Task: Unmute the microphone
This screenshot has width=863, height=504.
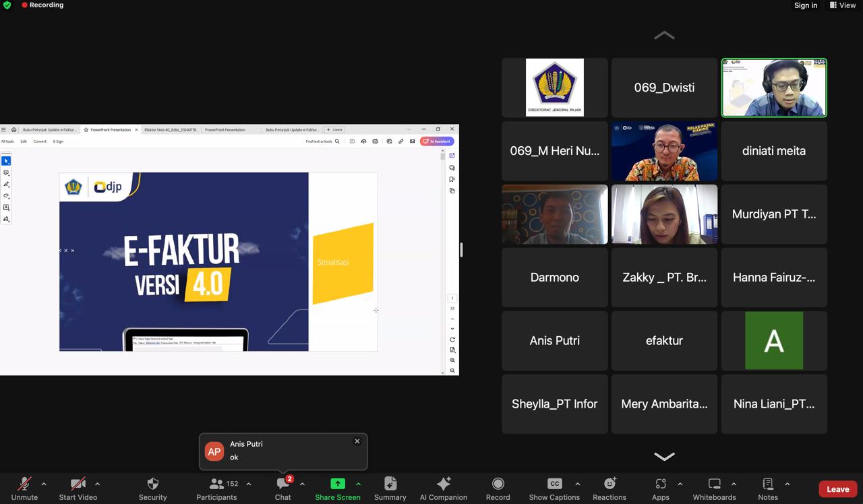Action: (24, 488)
